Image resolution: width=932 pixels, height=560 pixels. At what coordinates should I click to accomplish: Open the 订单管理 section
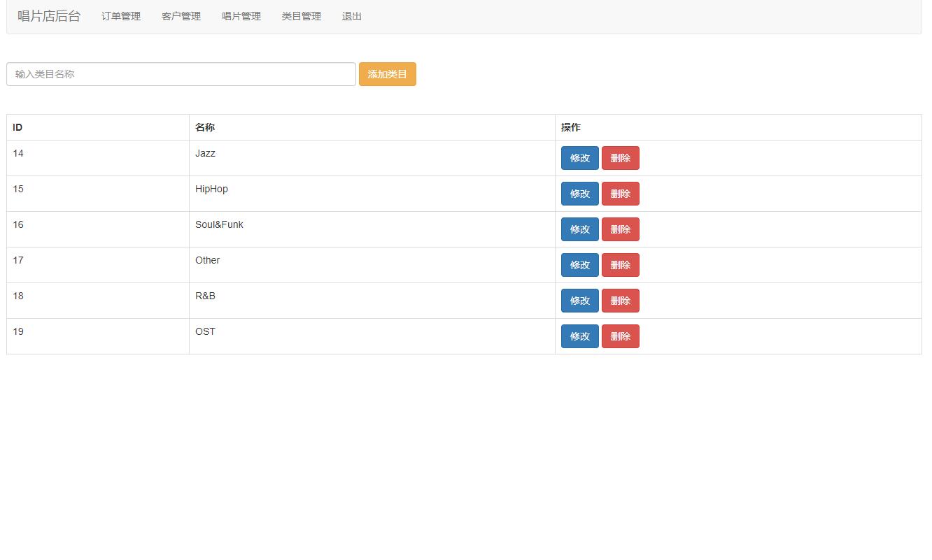point(120,16)
